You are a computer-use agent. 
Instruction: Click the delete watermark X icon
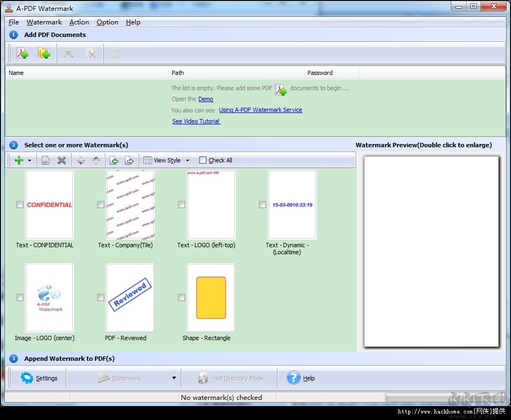62,160
